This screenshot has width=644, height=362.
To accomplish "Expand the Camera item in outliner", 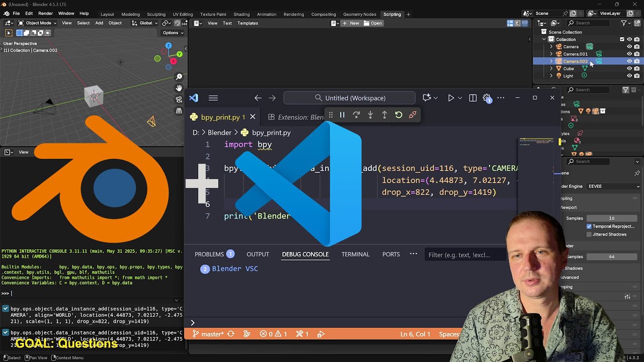I will pyautogui.click(x=551, y=47).
